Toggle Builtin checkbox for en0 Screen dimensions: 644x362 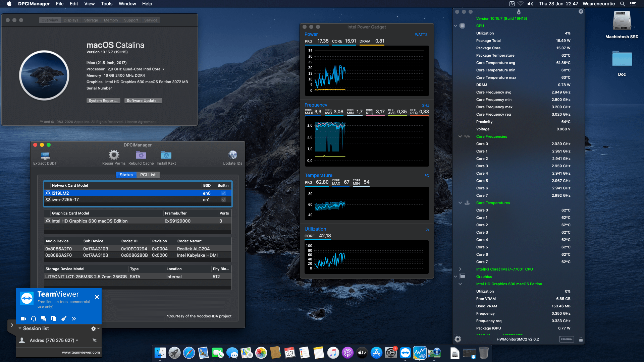click(224, 193)
